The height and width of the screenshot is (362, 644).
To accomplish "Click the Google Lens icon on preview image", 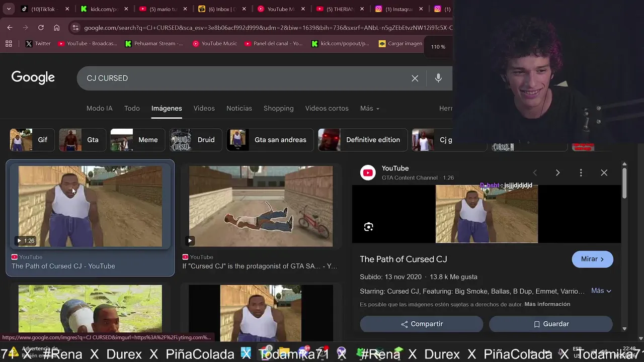I will click(x=368, y=227).
